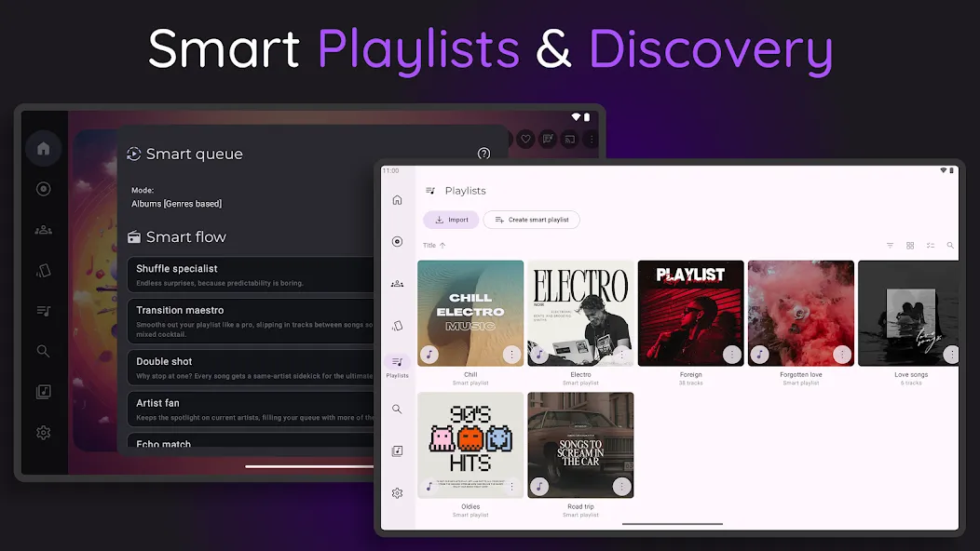Viewport: 980px width, 551px height.
Task: Click music note icon on Oldies cover
Action: 429,486
